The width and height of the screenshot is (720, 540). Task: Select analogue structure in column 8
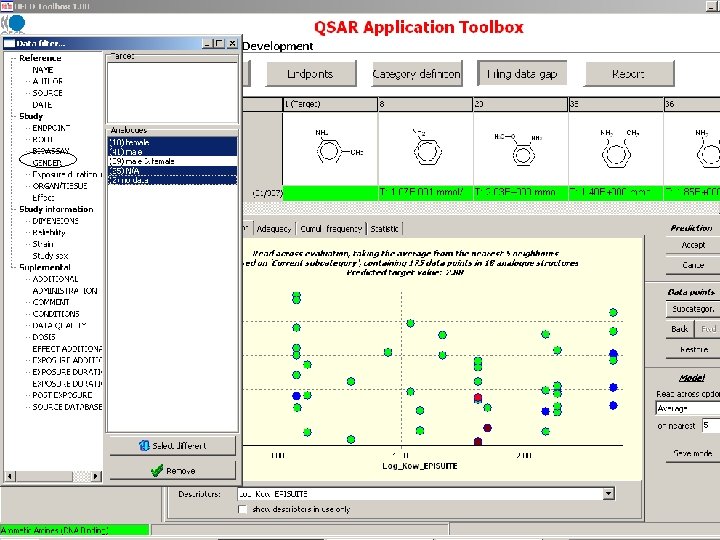click(425, 148)
